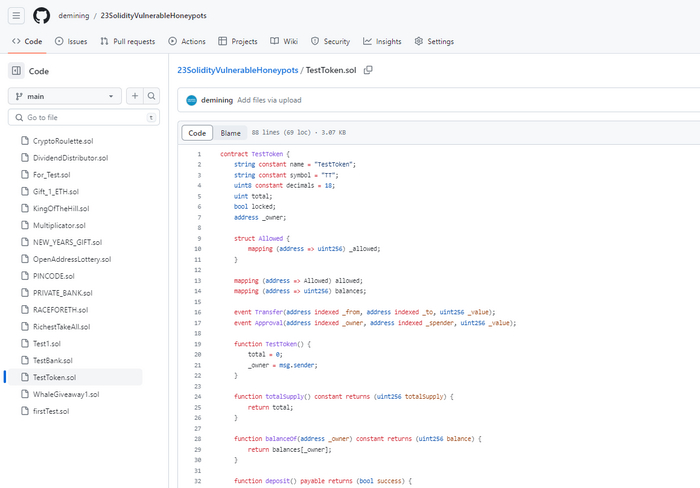Click the demining user avatar
The height and width of the screenshot is (488, 700).
[191, 100]
